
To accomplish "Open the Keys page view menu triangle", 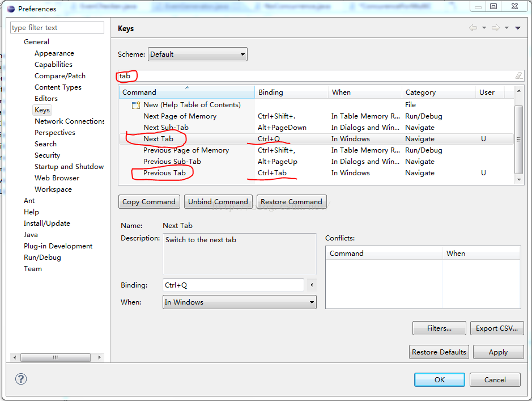I will point(518,28).
